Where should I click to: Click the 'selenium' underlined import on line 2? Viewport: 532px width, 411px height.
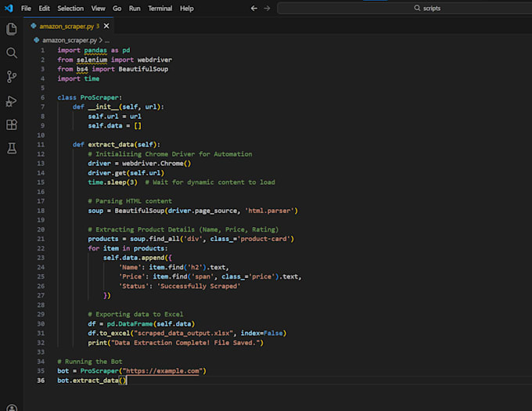pos(92,59)
